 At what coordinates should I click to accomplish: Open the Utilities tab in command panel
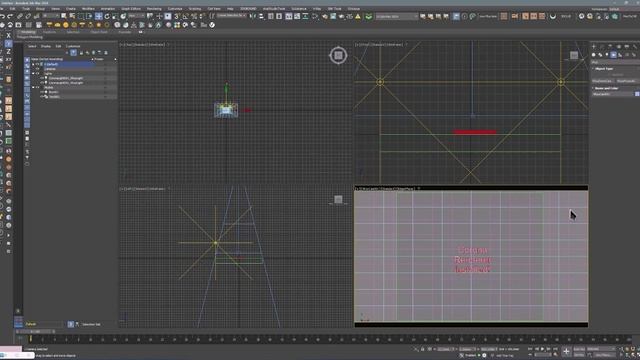[x=635, y=47]
